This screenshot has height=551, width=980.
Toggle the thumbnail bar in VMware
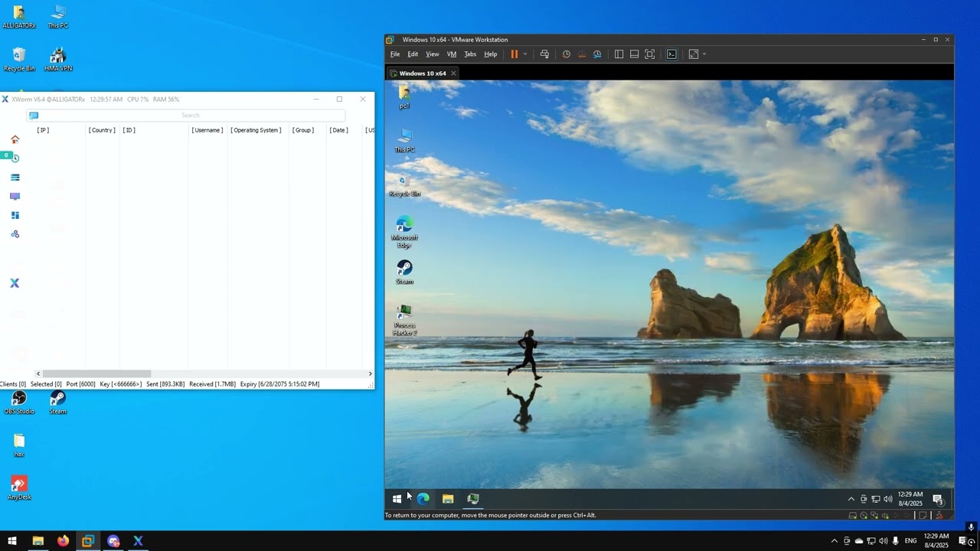tap(635, 54)
